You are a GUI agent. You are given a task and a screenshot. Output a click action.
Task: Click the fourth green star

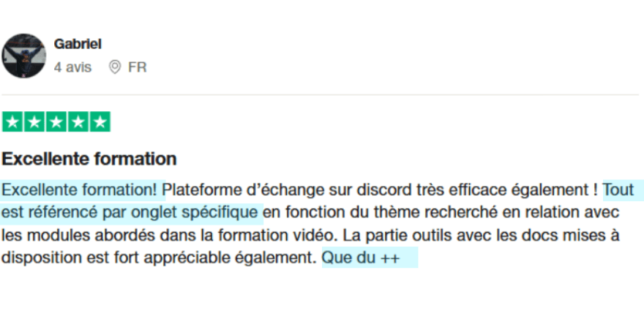pyautogui.click(x=78, y=122)
